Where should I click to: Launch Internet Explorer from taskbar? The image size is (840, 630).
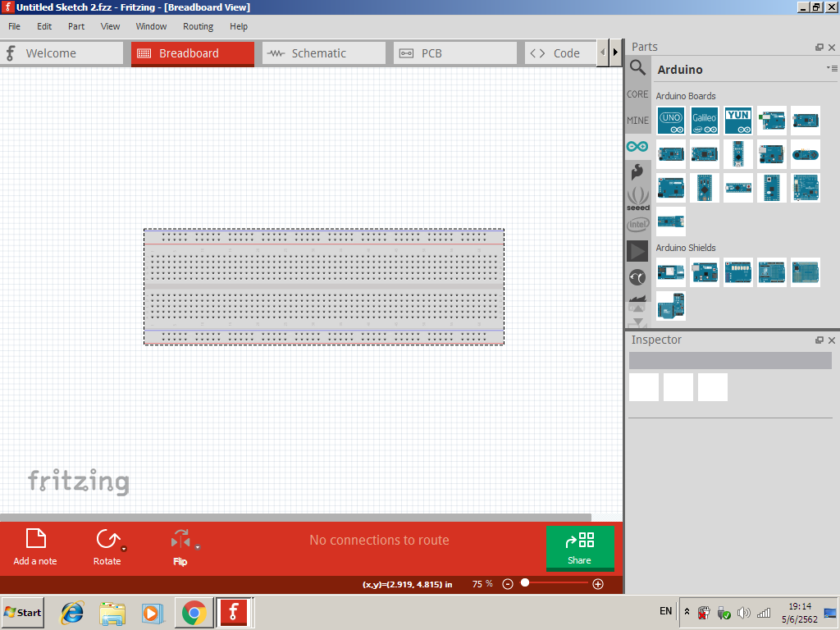pyautogui.click(x=72, y=612)
